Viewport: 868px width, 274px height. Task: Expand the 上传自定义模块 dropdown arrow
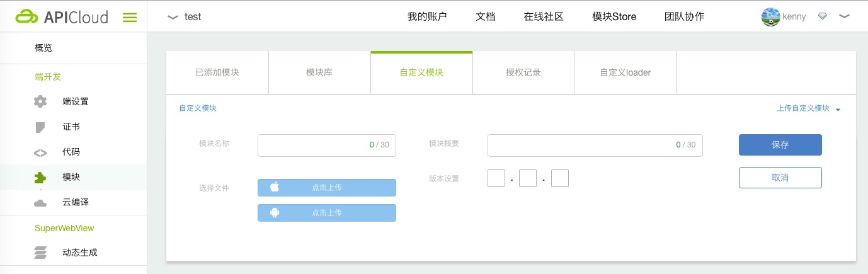click(x=838, y=110)
